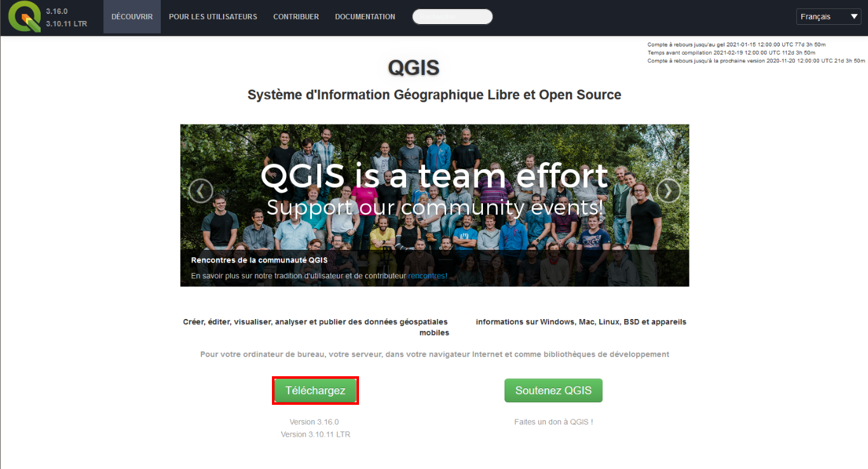Viewport: 868px width, 469px height.
Task: Click the 'Compte à rebours jusqu'au gel' line
Action: 736,44
